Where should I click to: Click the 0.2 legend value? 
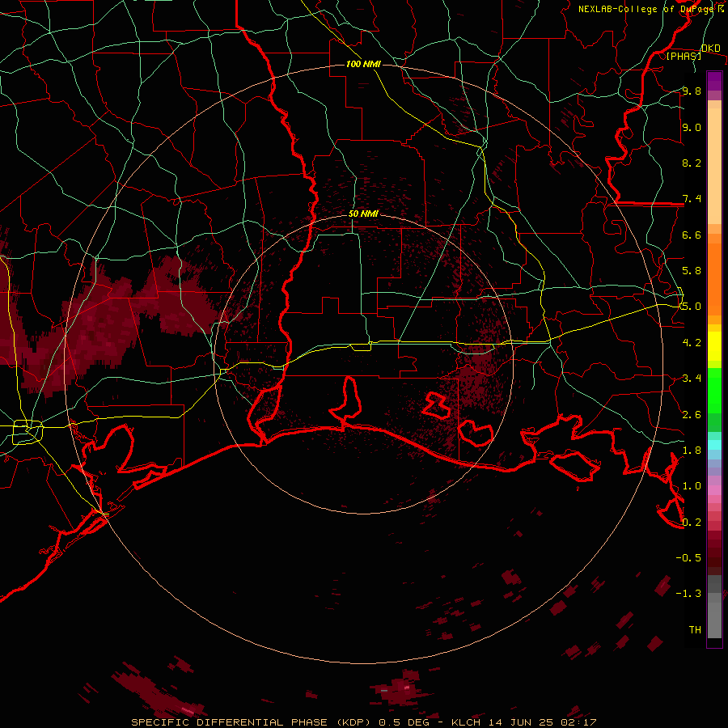[692, 523]
